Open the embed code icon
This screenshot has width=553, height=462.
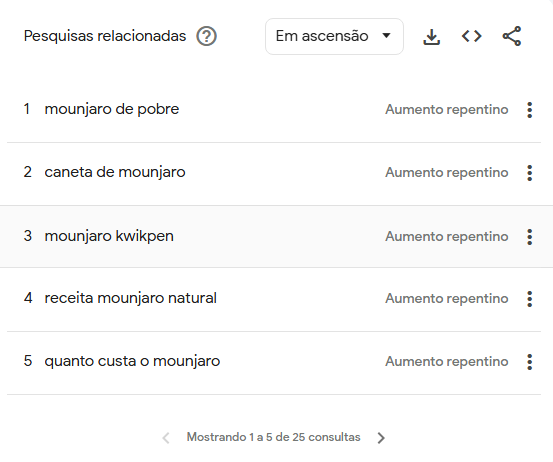472,36
